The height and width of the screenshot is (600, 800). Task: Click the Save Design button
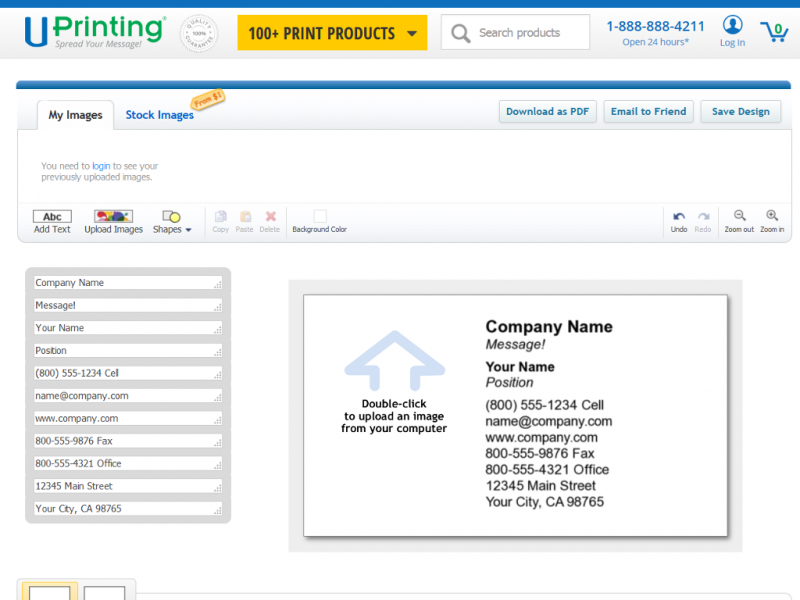pyautogui.click(x=740, y=111)
